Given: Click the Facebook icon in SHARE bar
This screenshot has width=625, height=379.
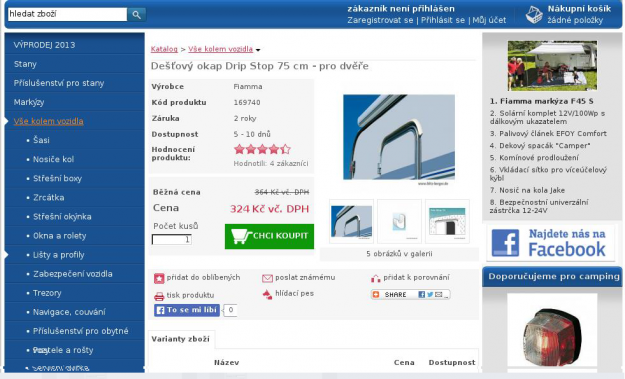Looking at the screenshot, I should coord(421,295).
